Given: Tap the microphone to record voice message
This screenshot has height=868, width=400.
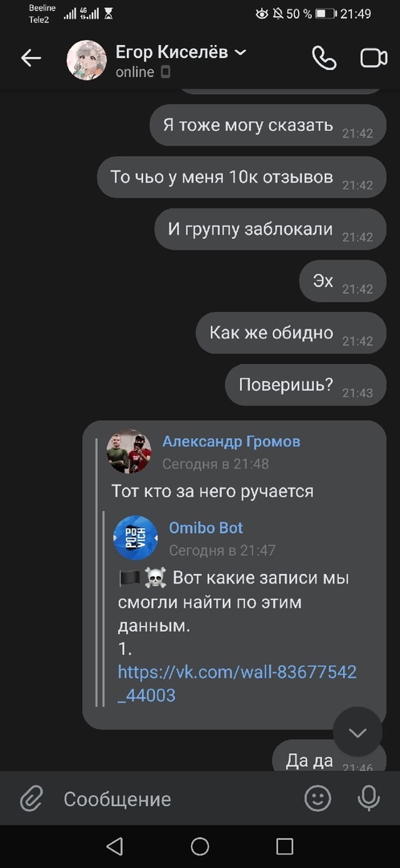Looking at the screenshot, I should 369,798.
